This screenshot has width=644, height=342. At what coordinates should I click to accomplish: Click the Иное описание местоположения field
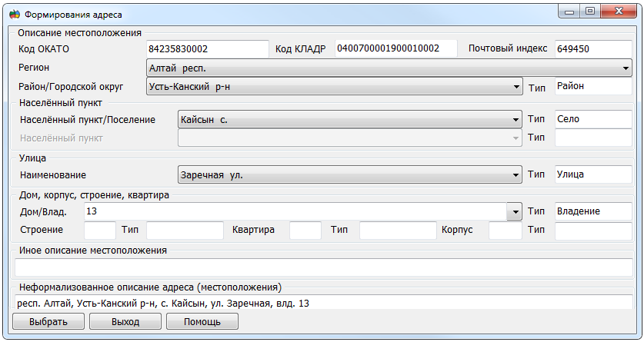coord(323,267)
